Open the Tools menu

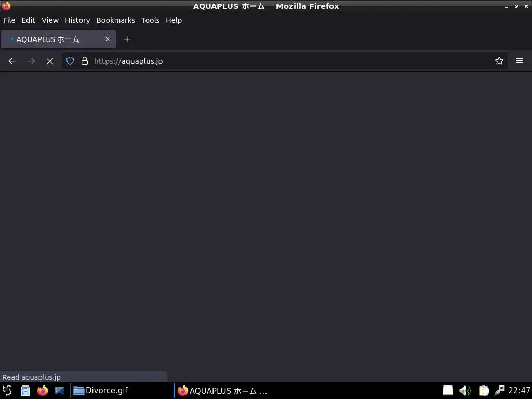[150, 20]
